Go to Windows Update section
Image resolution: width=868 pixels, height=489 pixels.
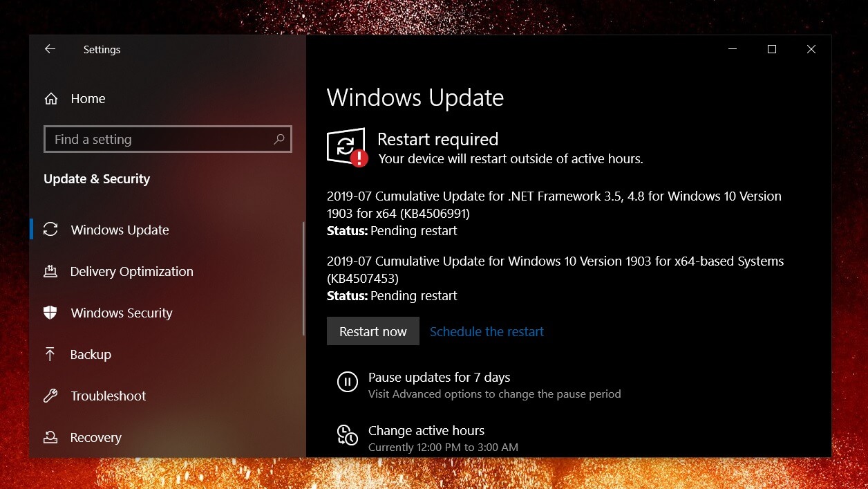pos(120,230)
